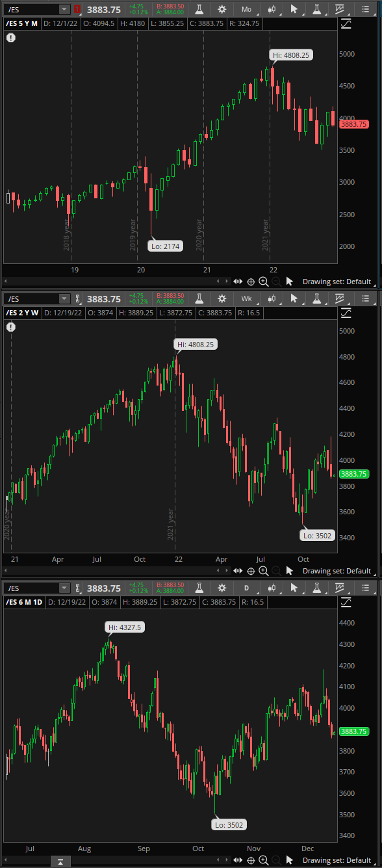
Task: Open Studies flask in daily chart toolbar
Action: point(199,588)
